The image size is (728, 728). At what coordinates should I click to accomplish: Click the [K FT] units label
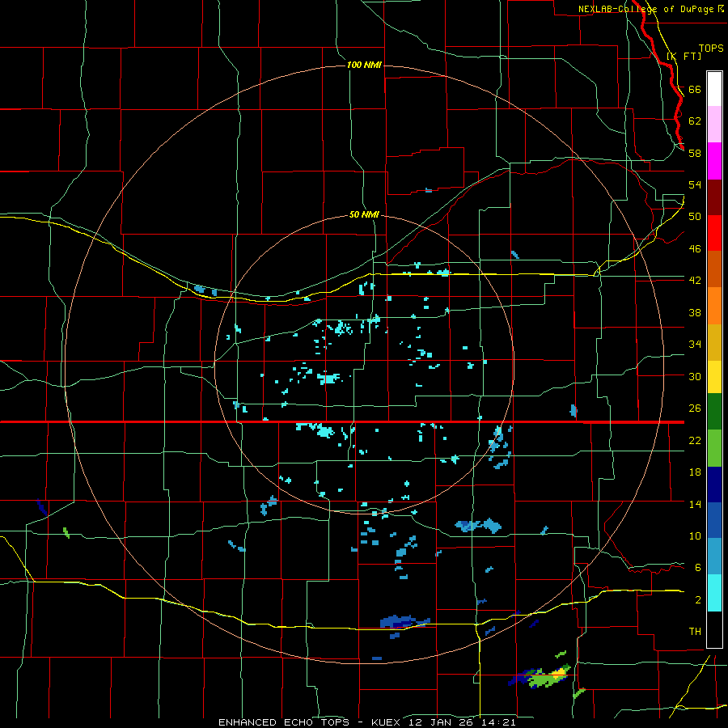click(684, 56)
